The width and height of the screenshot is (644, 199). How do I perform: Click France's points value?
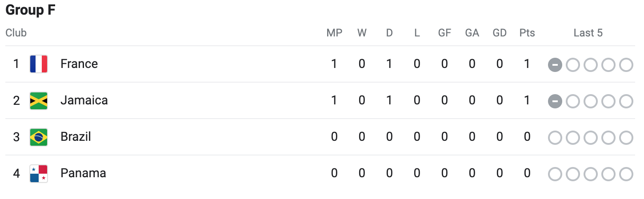[527, 64]
